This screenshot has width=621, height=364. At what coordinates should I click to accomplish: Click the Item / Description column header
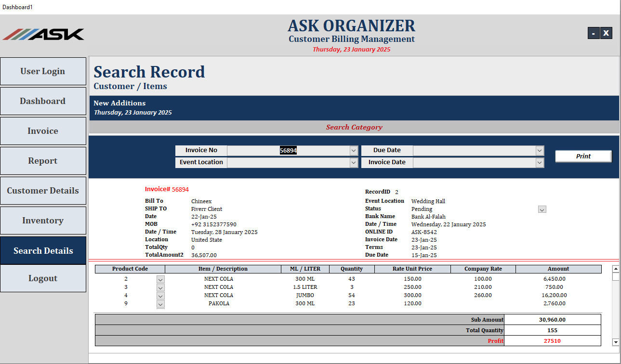point(223,269)
